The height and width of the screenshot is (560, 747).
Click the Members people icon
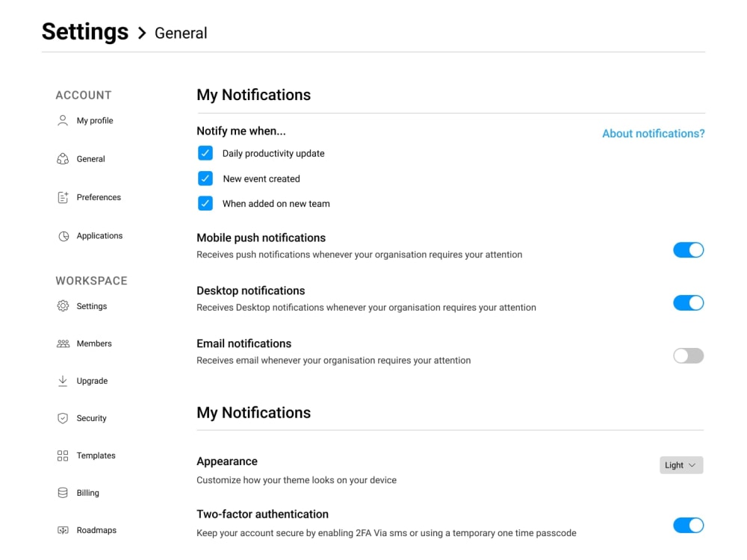(x=63, y=343)
